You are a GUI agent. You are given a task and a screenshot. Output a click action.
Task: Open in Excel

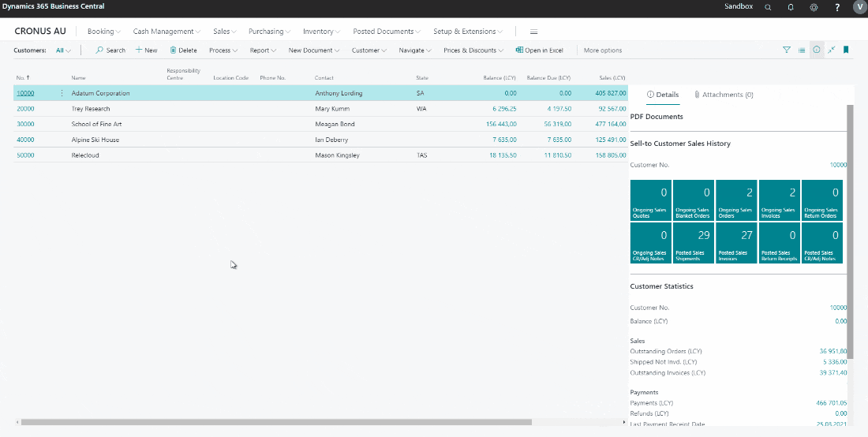[539, 50]
